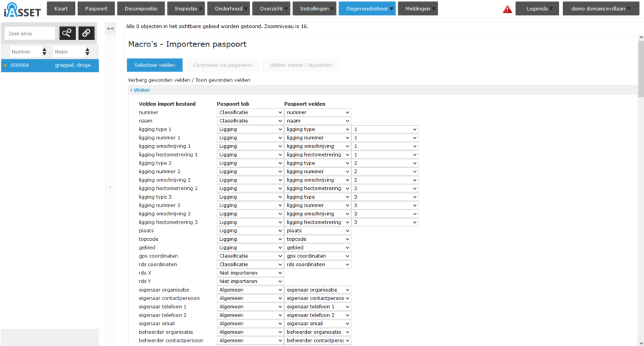Open the Inspectie dropdown menu
This screenshot has width=644, height=346.
tap(186, 9)
